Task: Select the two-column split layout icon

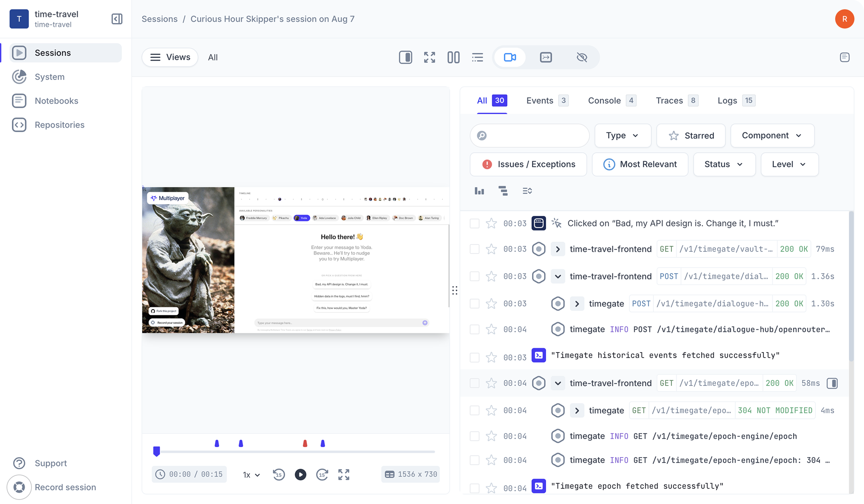Action: tap(453, 57)
